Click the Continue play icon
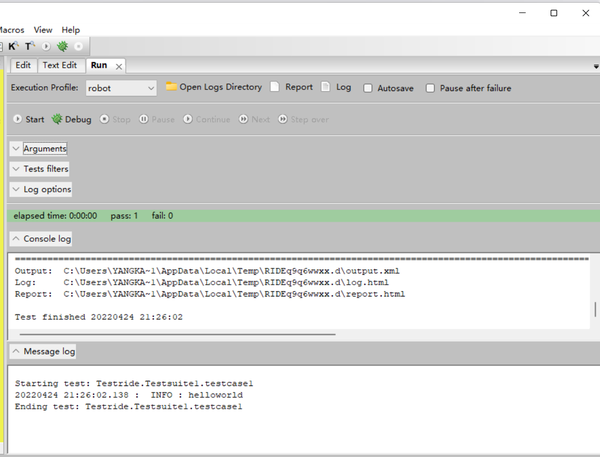The image size is (600, 457). (188, 119)
